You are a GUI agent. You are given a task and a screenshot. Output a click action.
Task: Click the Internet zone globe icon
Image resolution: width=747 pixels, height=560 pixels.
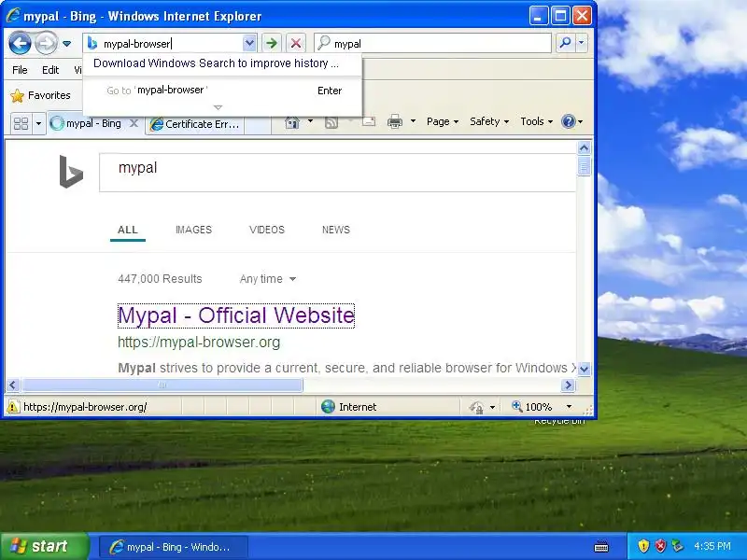tap(328, 407)
